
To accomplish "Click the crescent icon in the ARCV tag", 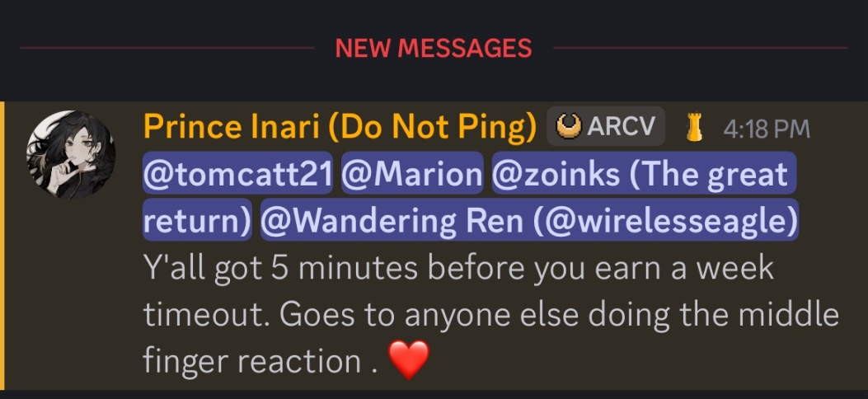I will pyautogui.click(x=569, y=127).
